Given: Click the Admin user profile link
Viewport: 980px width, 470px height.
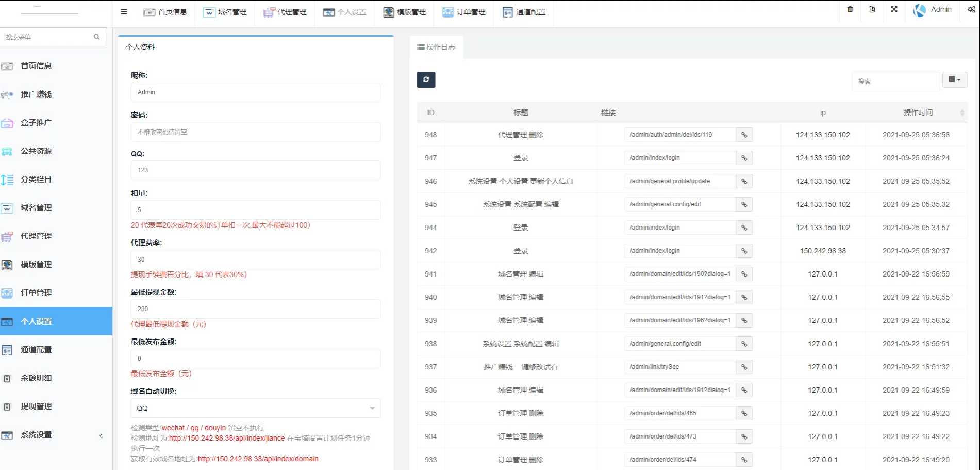Looking at the screenshot, I should (933, 10).
